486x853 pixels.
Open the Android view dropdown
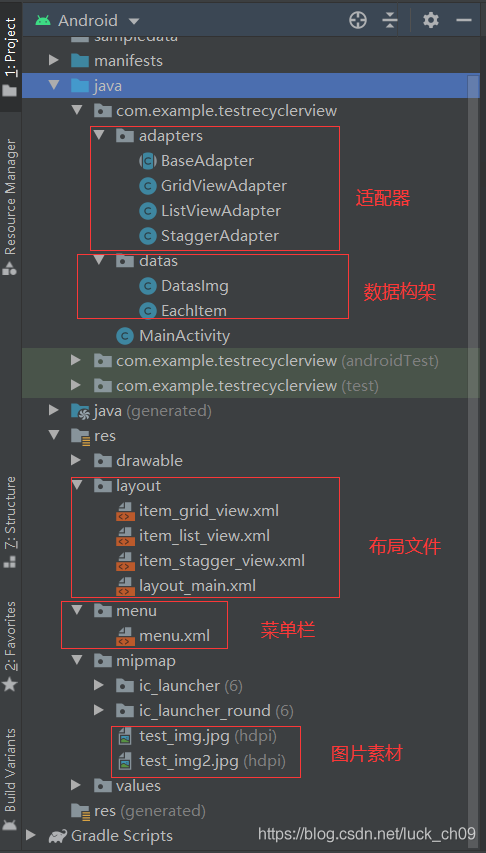coord(87,21)
